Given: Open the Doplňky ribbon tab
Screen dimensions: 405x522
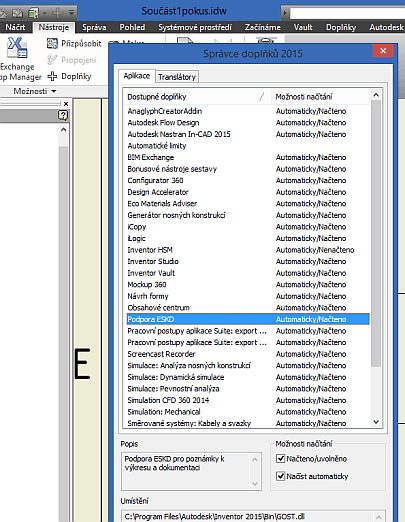Looking at the screenshot, I should coord(341,27).
